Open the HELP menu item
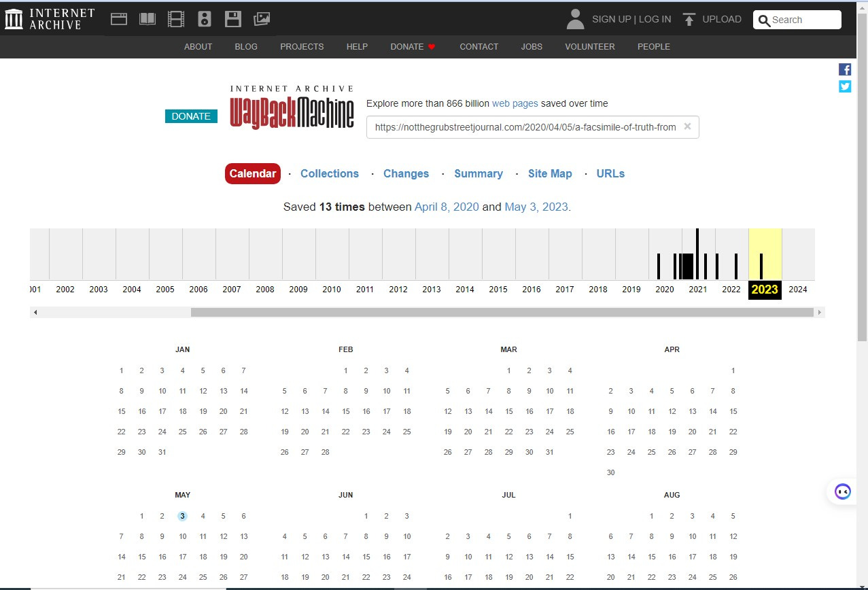This screenshot has width=868, height=590. [357, 47]
